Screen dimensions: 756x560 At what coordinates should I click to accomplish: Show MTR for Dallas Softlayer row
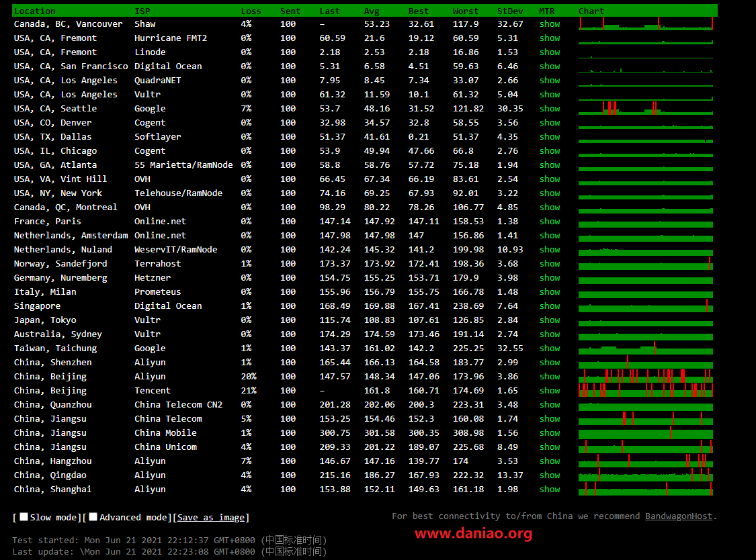point(550,136)
